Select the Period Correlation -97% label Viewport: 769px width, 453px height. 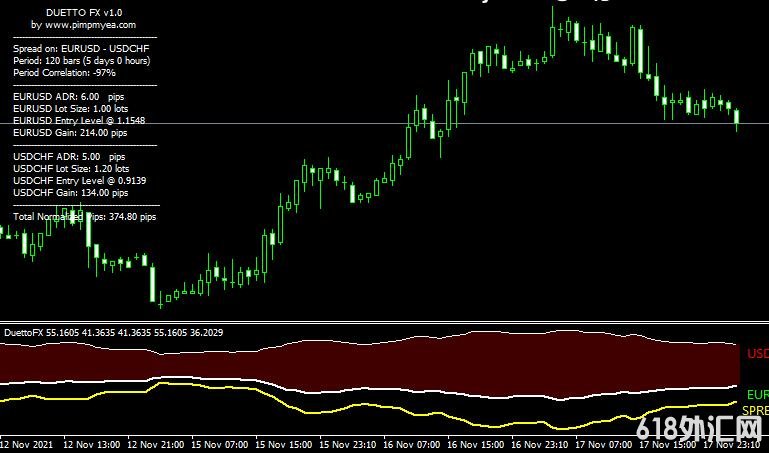coord(64,73)
